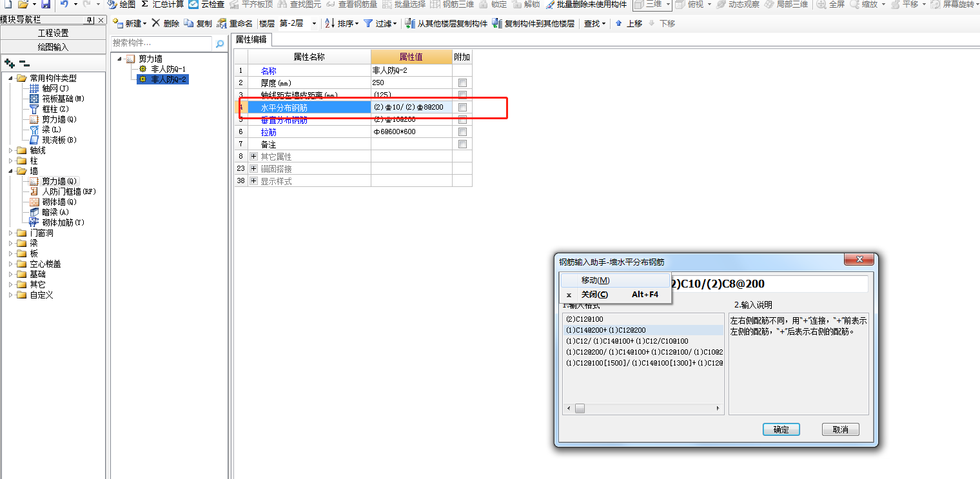Open the 过滤 filter dropdown
The width and height of the screenshot is (980, 479).
(380, 24)
